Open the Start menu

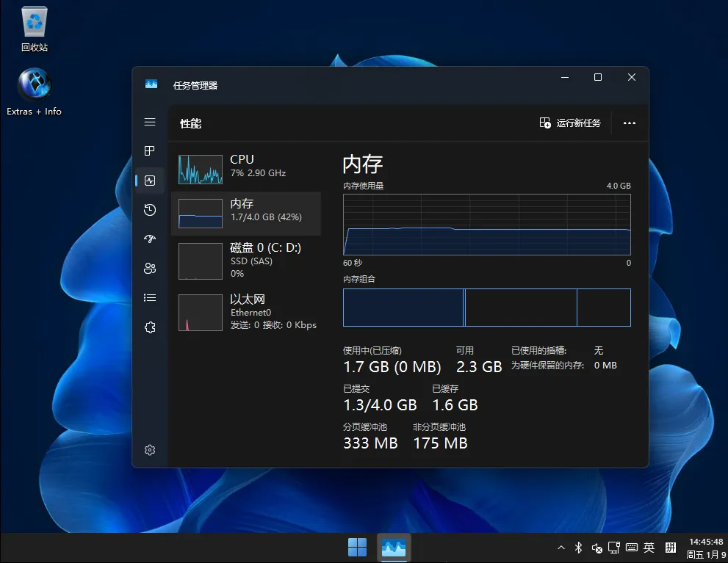point(358,547)
